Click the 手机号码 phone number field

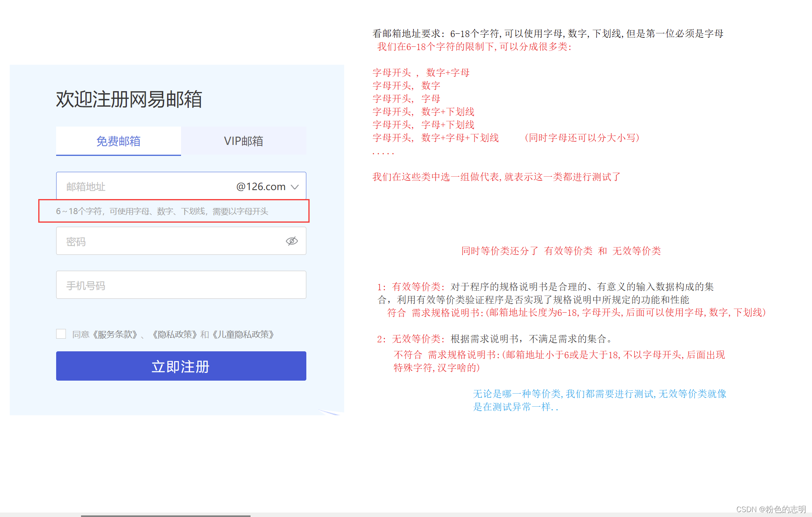click(x=181, y=285)
